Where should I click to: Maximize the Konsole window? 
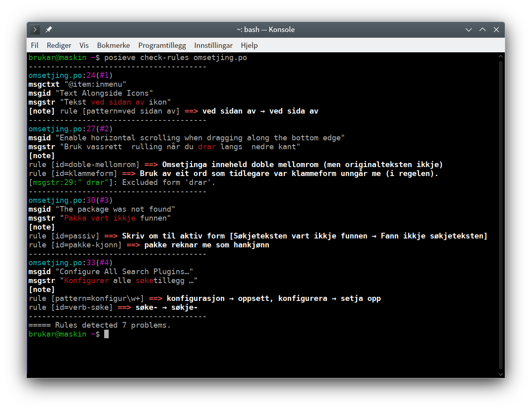(x=483, y=30)
